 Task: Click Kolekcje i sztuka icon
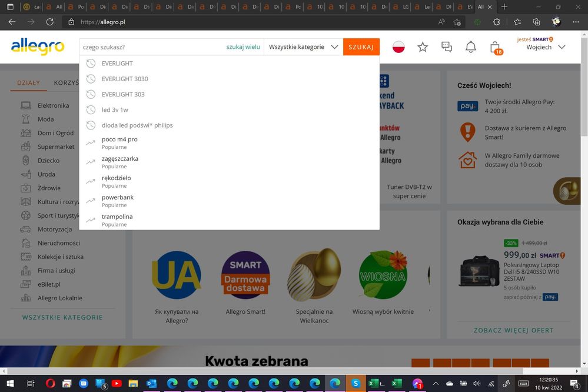(x=25, y=257)
